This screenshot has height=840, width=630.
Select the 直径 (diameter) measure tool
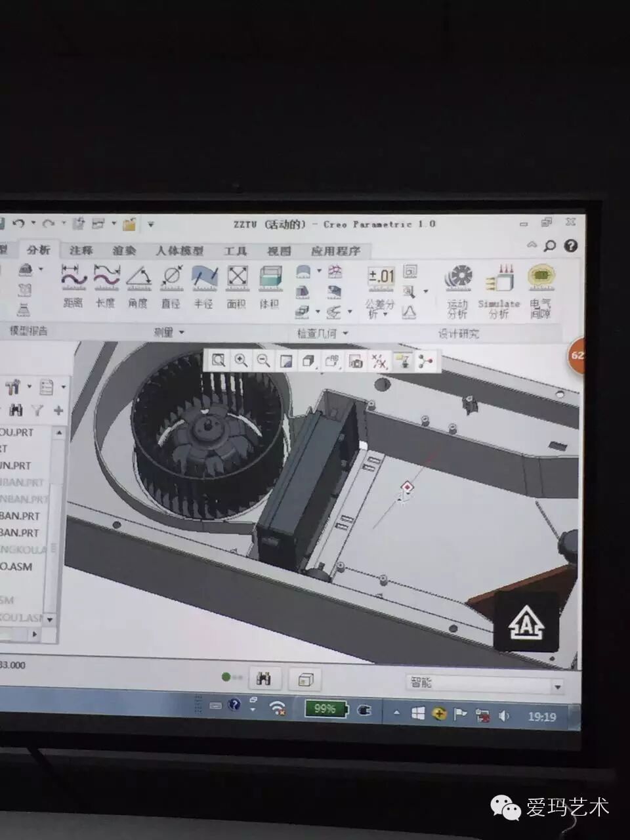(x=171, y=286)
